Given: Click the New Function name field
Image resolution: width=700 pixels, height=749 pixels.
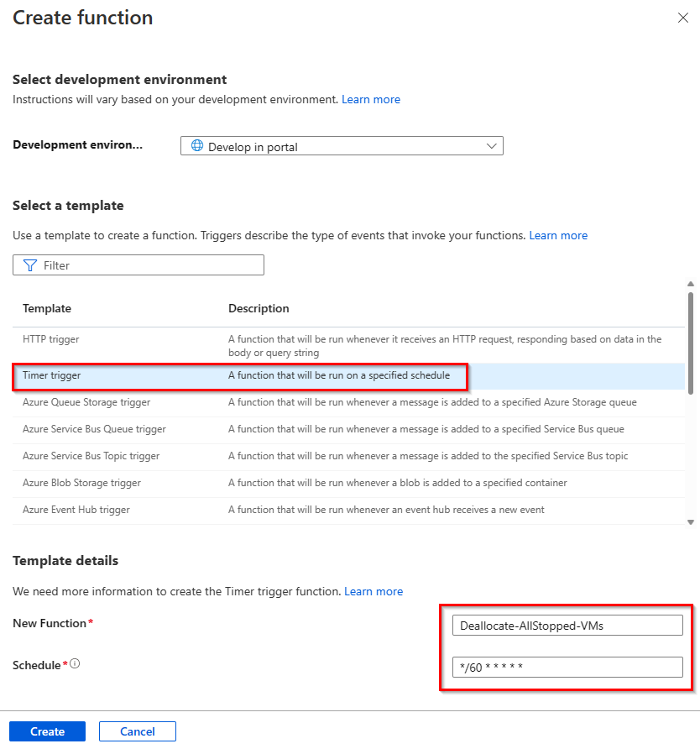Looking at the screenshot, I should [x=567, y=626].
